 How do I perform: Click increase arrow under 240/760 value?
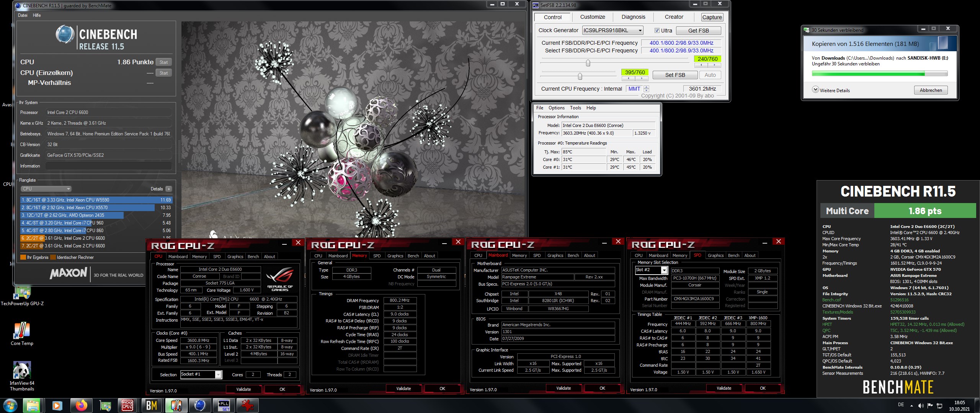point(714,65)
